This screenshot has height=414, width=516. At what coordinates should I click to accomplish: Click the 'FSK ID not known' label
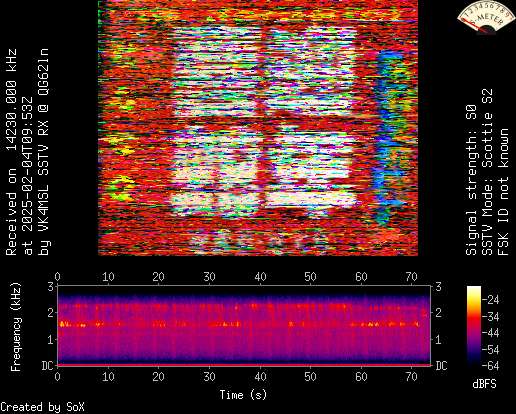pyautogui.click(x=504, y=192)
